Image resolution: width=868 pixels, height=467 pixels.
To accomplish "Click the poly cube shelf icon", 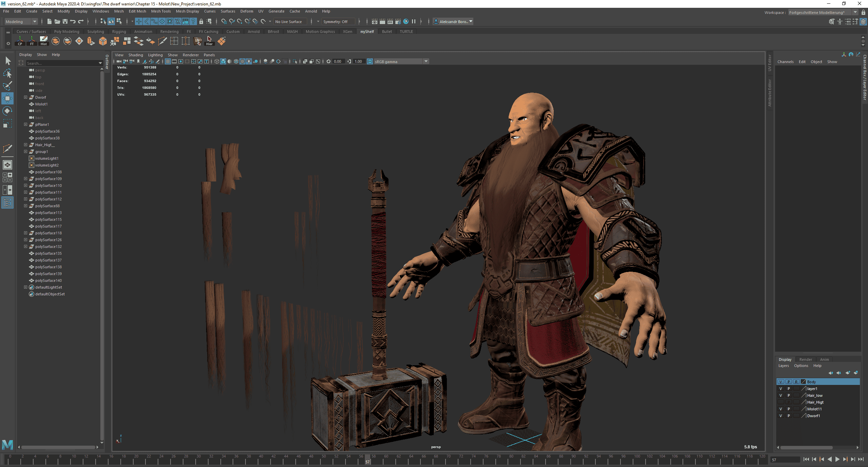I will click(x=103, y=41).
